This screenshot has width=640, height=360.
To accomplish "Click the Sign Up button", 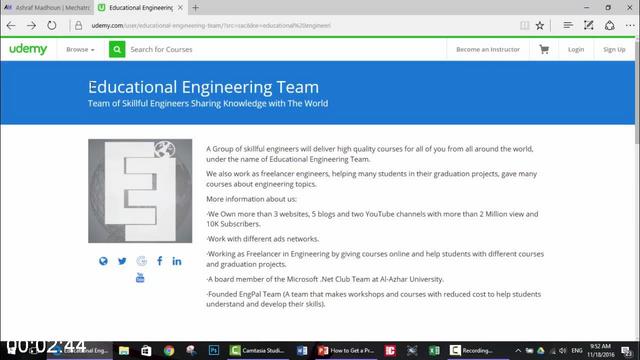I will click(614, 49).
